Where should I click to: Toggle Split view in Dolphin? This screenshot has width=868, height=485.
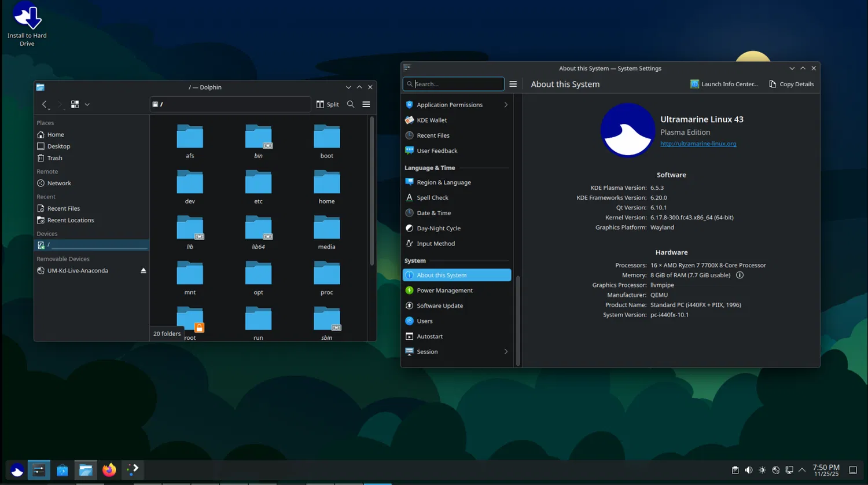click(328, 104)
